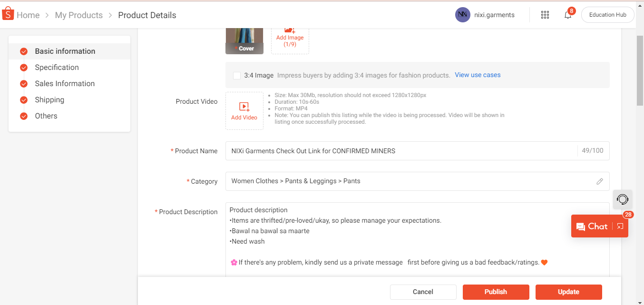Navigate to the Shipping section
Image resolution: width=644 pixels, height=305 pixels.
coord(49,100)
